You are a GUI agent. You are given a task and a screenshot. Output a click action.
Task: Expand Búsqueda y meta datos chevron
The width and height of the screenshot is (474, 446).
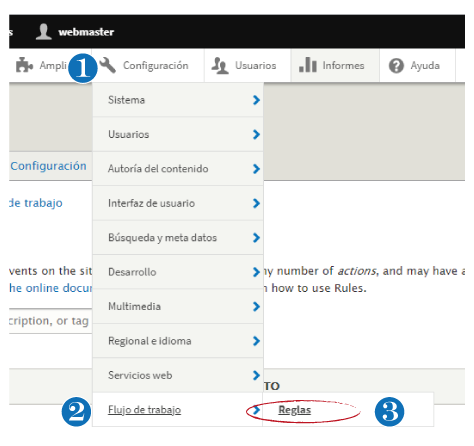click(x=256, y=238)
